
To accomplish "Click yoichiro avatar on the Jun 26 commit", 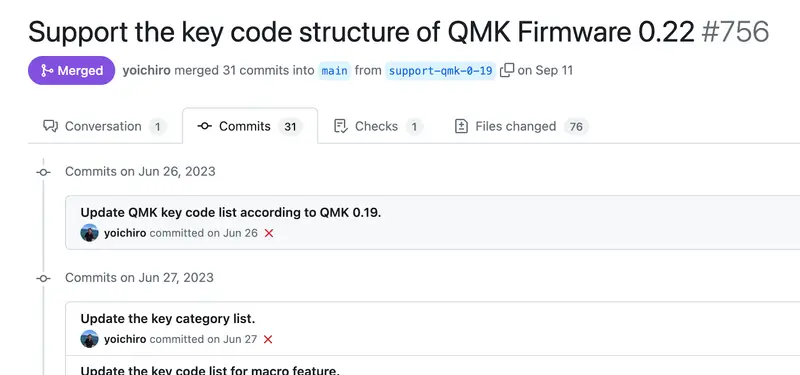I will [89, 233].
